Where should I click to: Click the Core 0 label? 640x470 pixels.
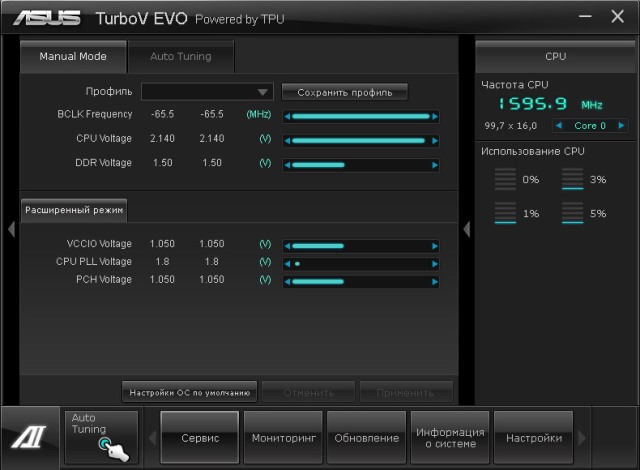(x=590, y=126)
